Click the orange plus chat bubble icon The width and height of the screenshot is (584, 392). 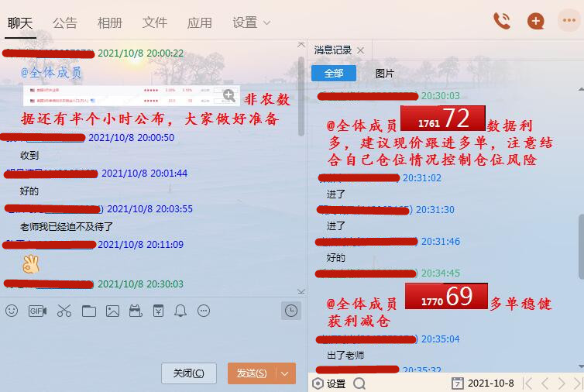[535, 21]
